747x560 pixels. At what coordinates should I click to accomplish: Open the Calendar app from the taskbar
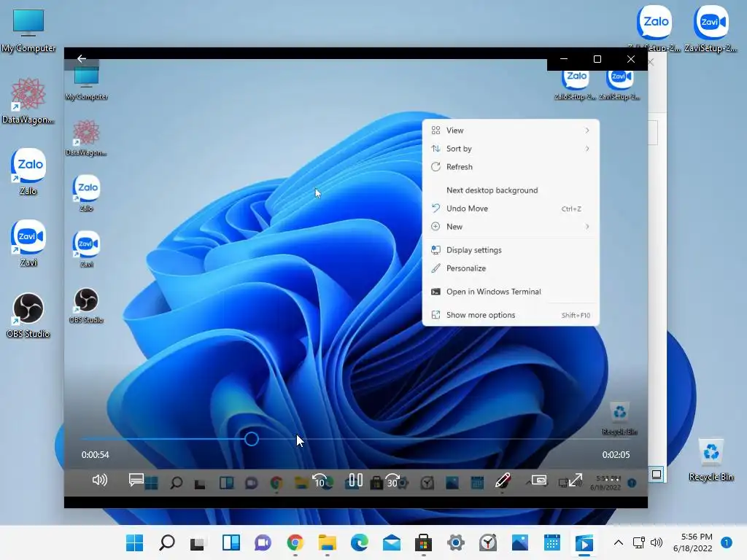pyautogui.click(x=551, y=542)
